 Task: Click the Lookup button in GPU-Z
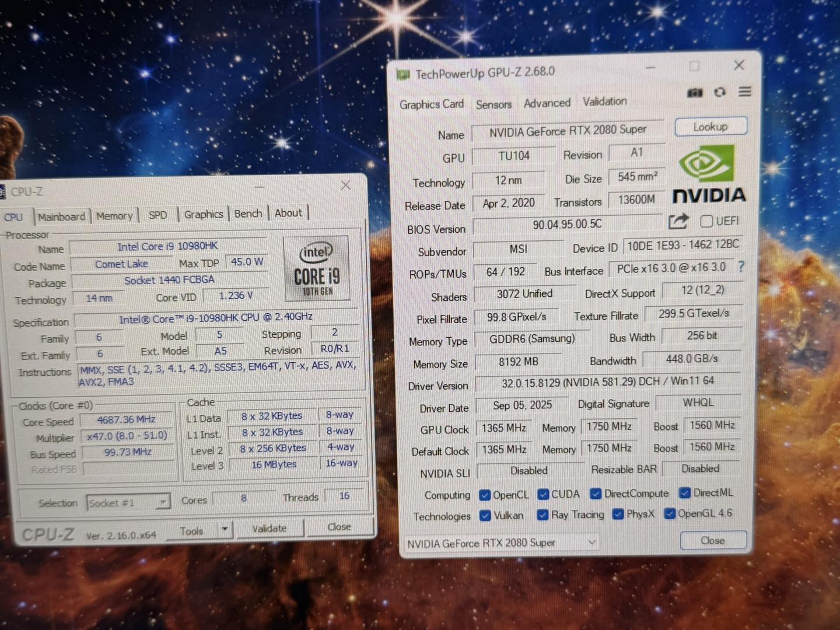point(710,127)
